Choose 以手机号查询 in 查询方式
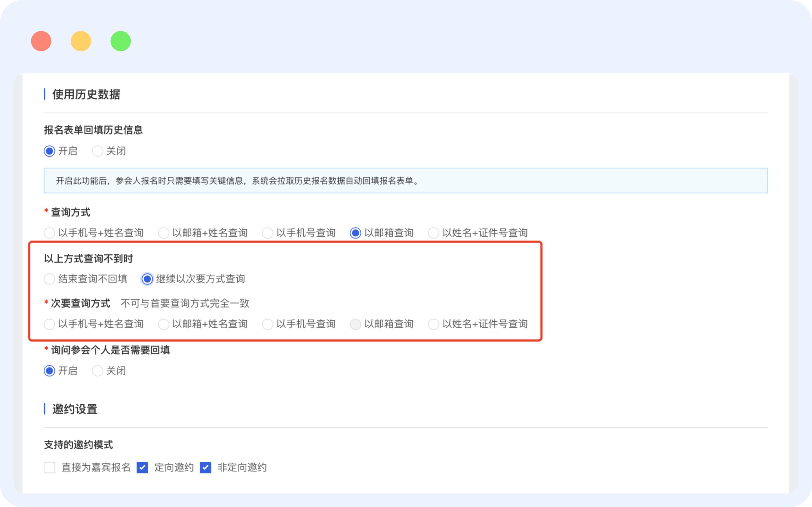812x507 pixels. (x=267, y=233)
